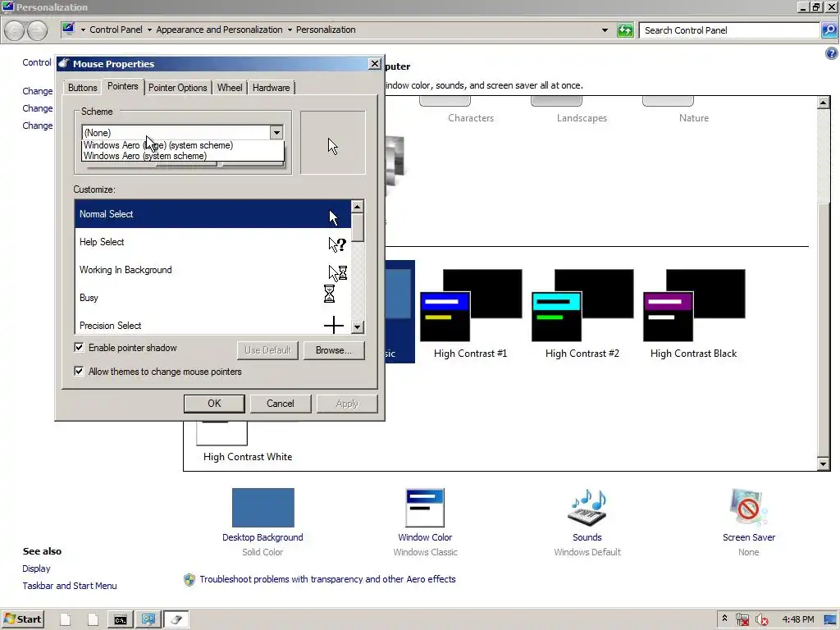
Task: Click Personalization taskbar button icon
Action: tap(148, 620)
